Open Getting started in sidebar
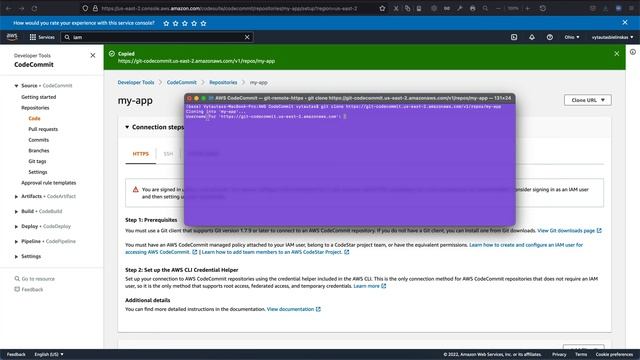This screenshot has height=360, width=640. [x=39, y=97]
